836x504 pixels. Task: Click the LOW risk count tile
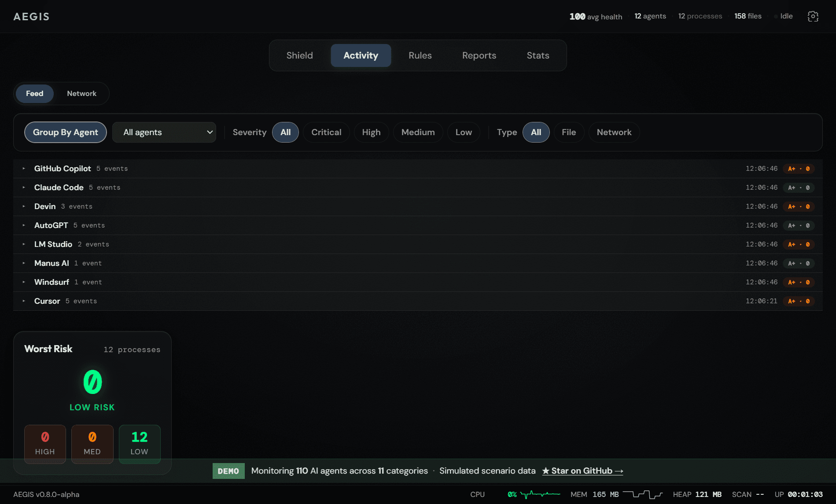pyautogui.click(x=140, y=444)
